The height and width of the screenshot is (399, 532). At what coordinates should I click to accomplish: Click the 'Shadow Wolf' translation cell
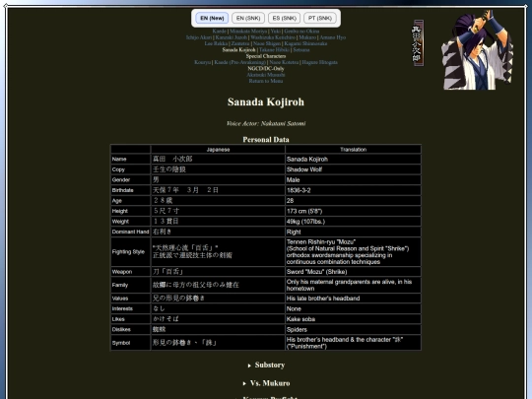[353, 169]
